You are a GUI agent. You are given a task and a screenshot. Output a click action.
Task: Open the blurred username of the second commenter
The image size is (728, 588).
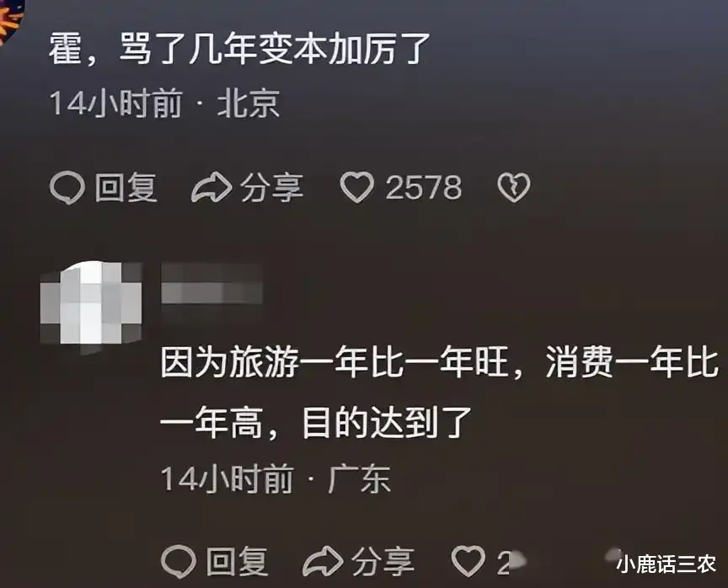(211, 283)
